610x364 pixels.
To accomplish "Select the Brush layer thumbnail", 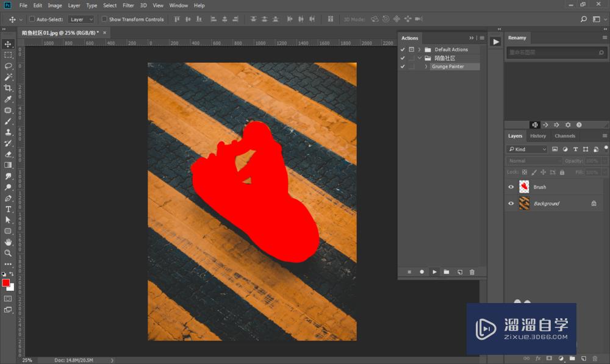I will coord(524,187).
